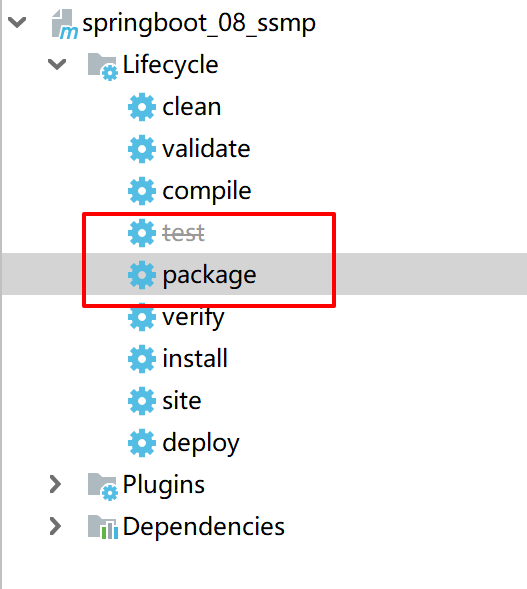Select the site lifecycle phase
The image size is (527, 589).
tap(182, 401)
